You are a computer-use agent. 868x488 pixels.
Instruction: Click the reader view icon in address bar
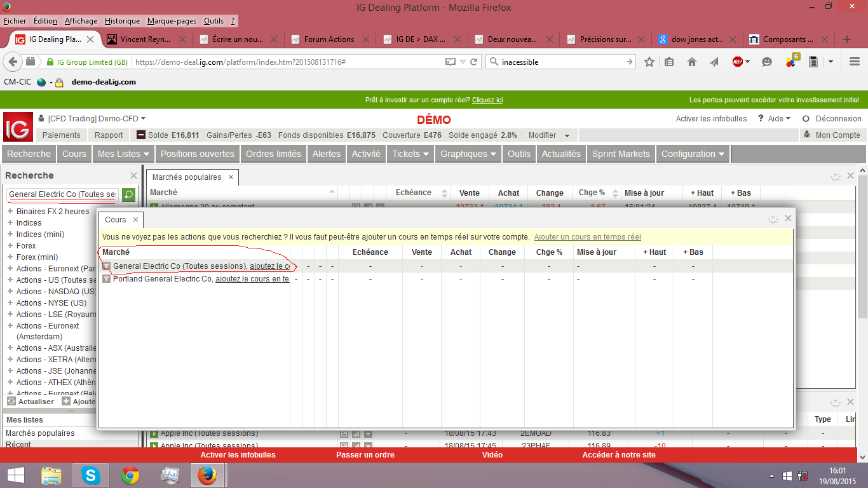[451, 62]
